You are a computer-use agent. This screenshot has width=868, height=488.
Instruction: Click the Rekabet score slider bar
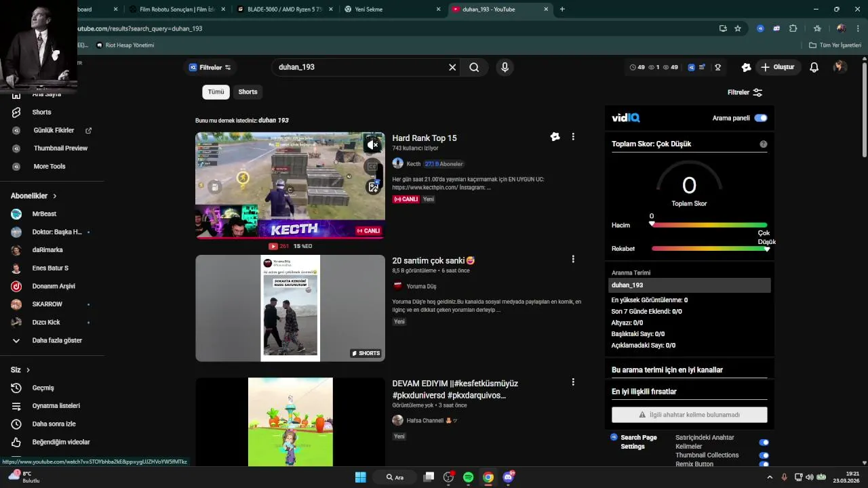[x=709, y=249]
